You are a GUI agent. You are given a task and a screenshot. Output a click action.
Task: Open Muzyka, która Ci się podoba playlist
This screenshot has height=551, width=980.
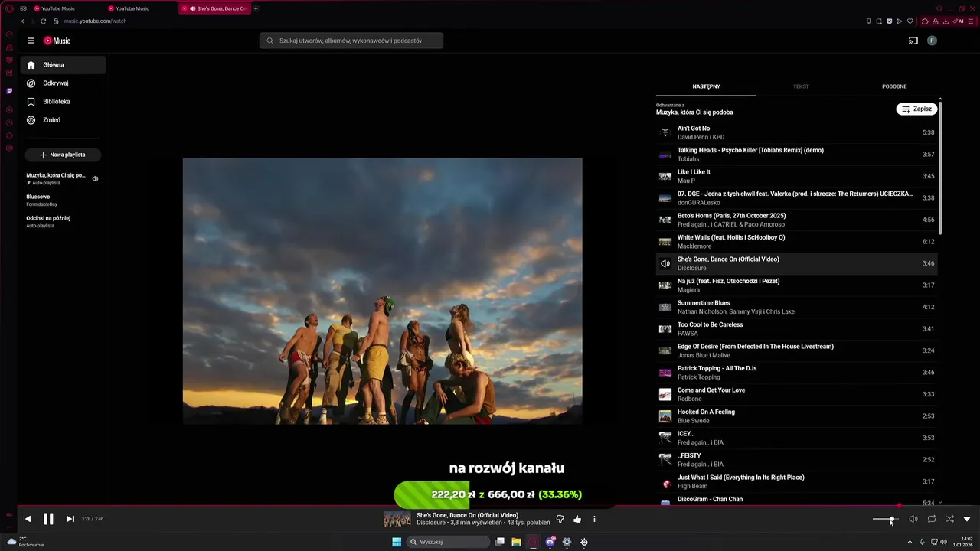[63, 178]
